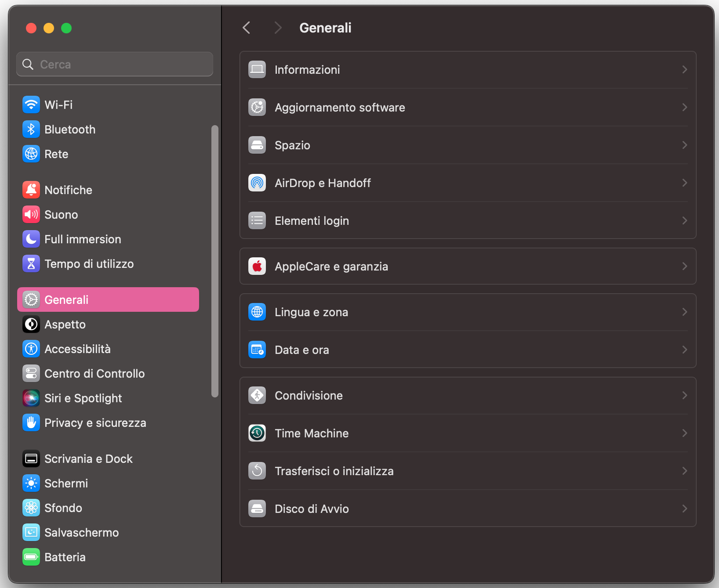Open Full immersion moon icon
The image size is (719, 588).
click(31, 239)
